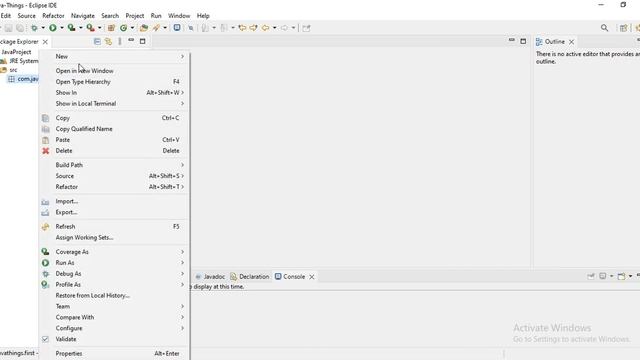
Task: Click the Last Edit Location arrow icon
Action: [242, 28]
